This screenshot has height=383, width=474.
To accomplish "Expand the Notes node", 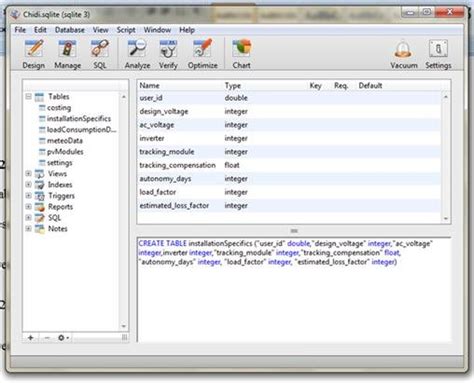I will [28, 228].
